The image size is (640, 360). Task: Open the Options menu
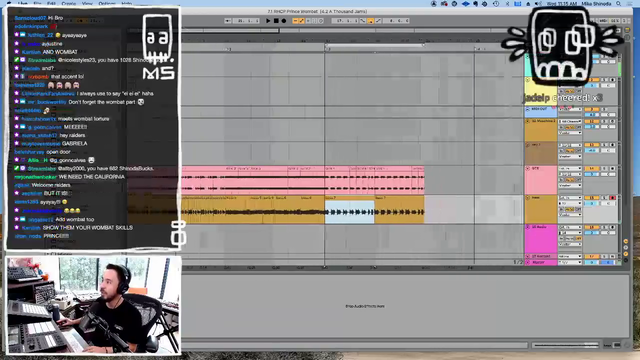click(107, 4)
